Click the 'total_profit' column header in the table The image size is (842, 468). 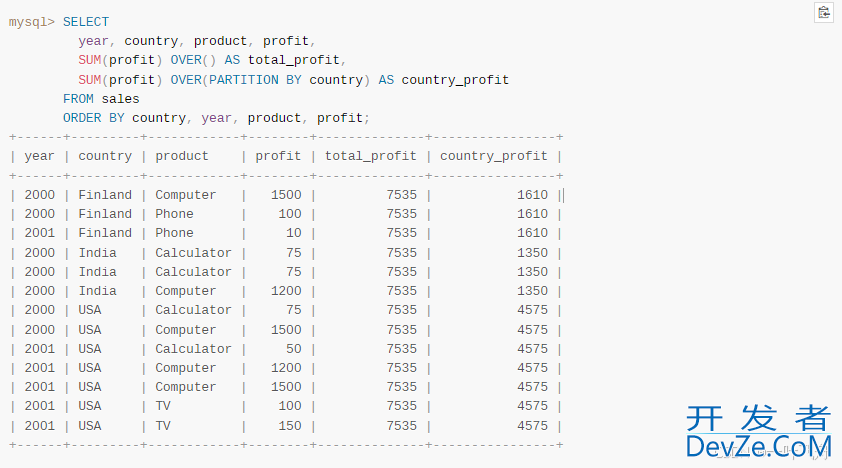[370, 156]
